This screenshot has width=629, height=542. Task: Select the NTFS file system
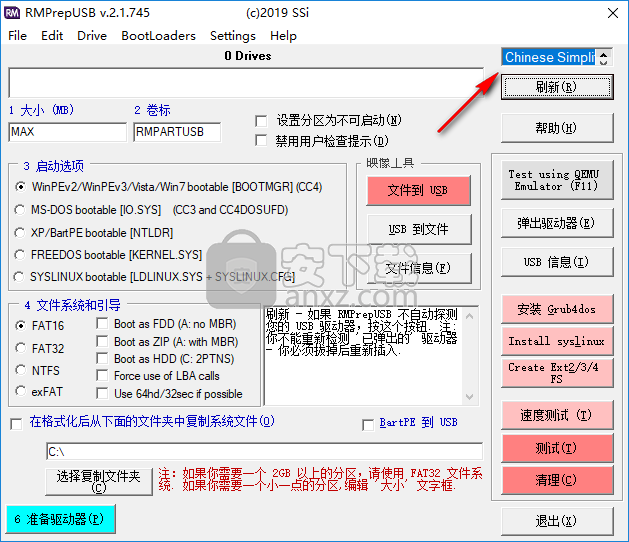point(20,370)
